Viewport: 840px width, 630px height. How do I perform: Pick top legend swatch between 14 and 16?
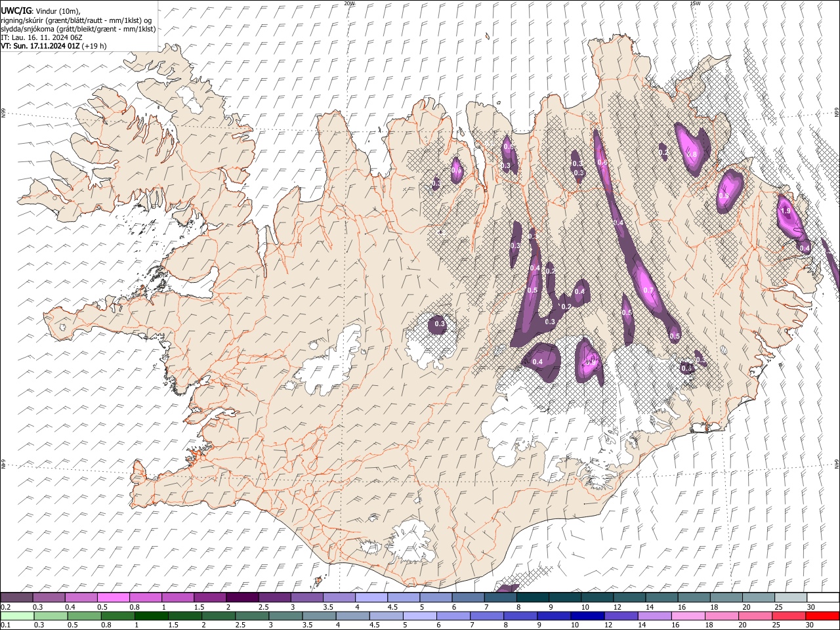661,598
